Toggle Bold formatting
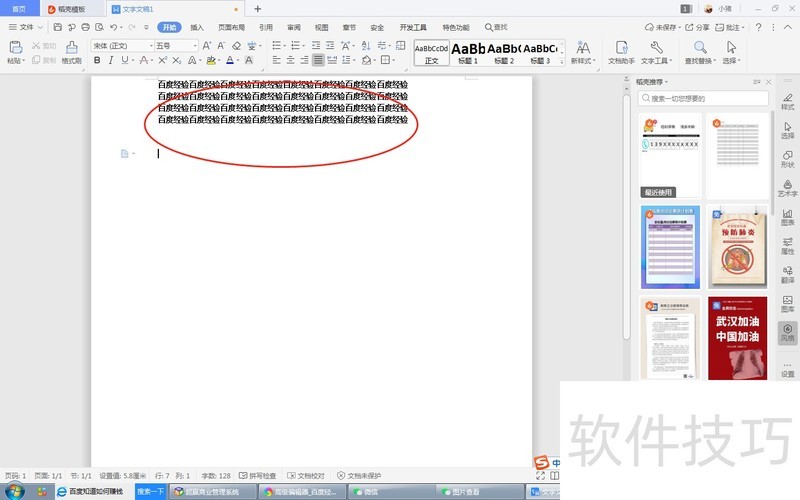The width and height of the screenshot is (800, 500). click(97, 60)
